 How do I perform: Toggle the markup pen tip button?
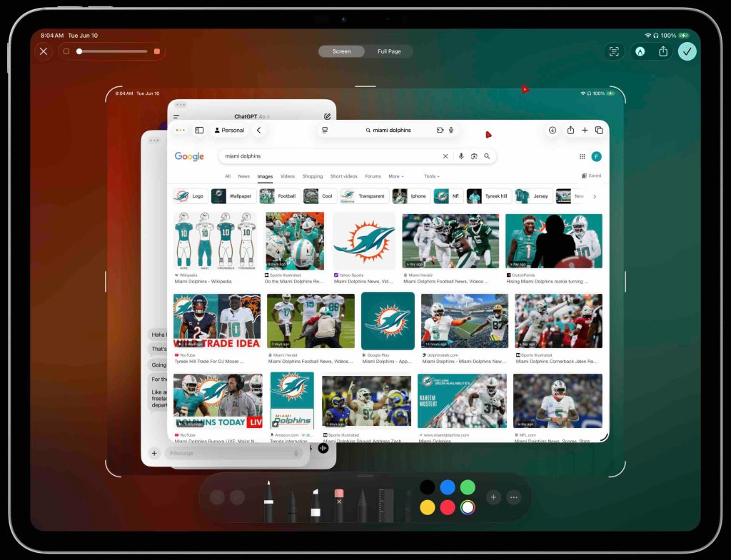coord(640,51)
